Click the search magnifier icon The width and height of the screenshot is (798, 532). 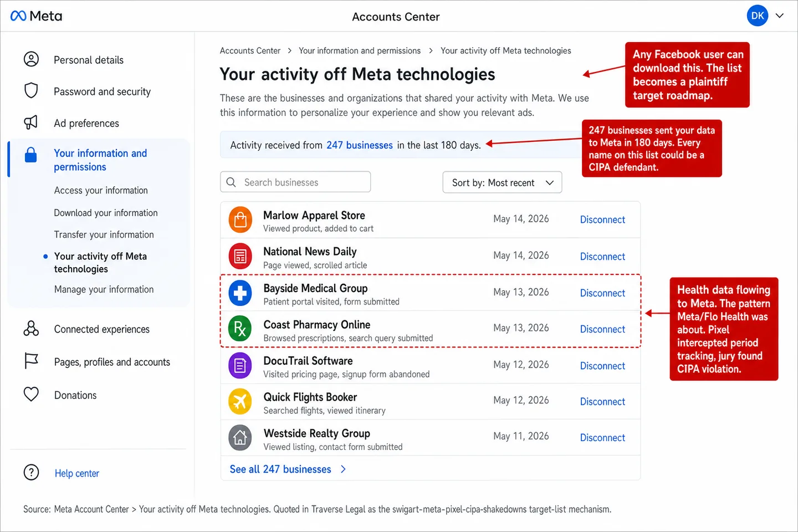coord(232,182)
